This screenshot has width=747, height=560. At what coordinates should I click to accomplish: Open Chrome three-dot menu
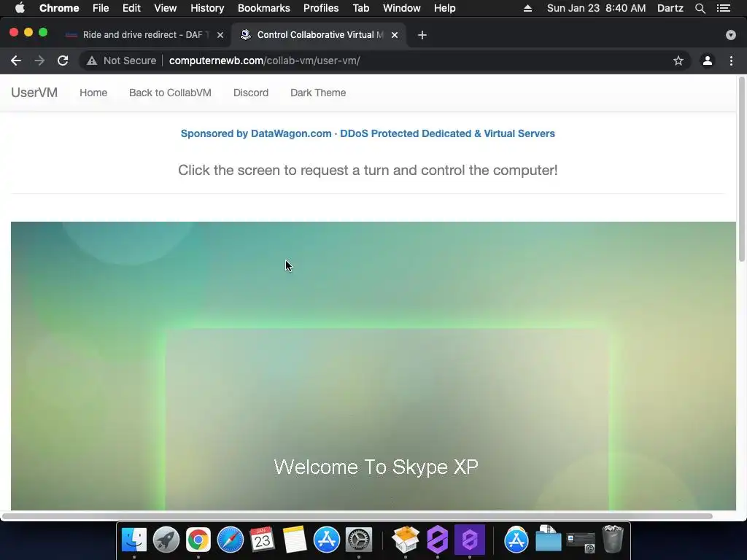point(731,61)
